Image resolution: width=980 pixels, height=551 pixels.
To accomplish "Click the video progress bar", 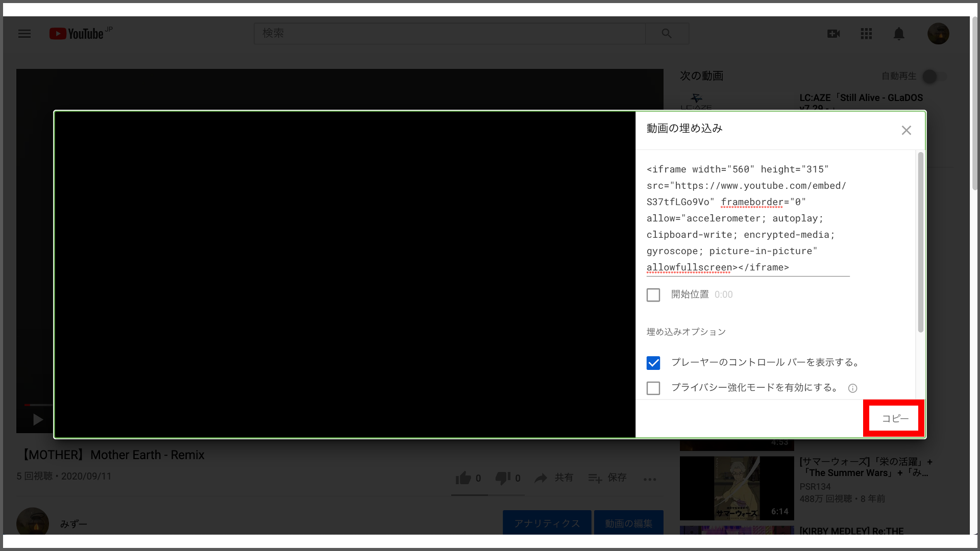I will [x=38, y=405].
